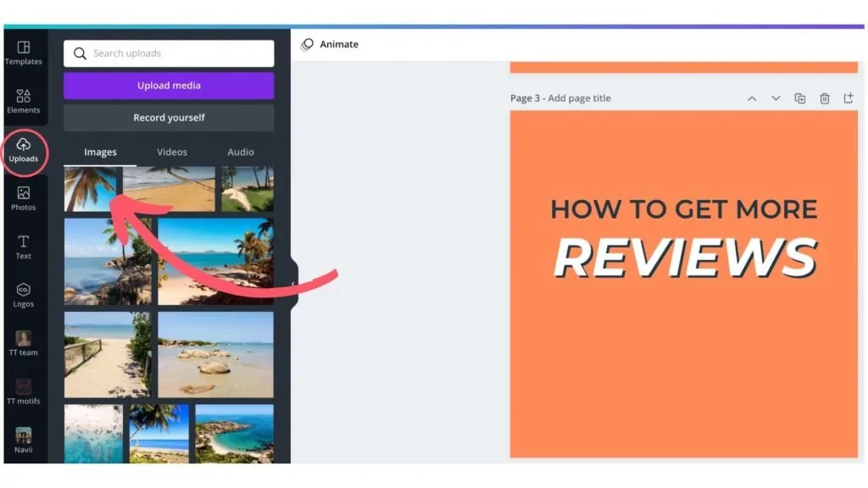Add a new page using the add-page icon

[x=849, y=98]
